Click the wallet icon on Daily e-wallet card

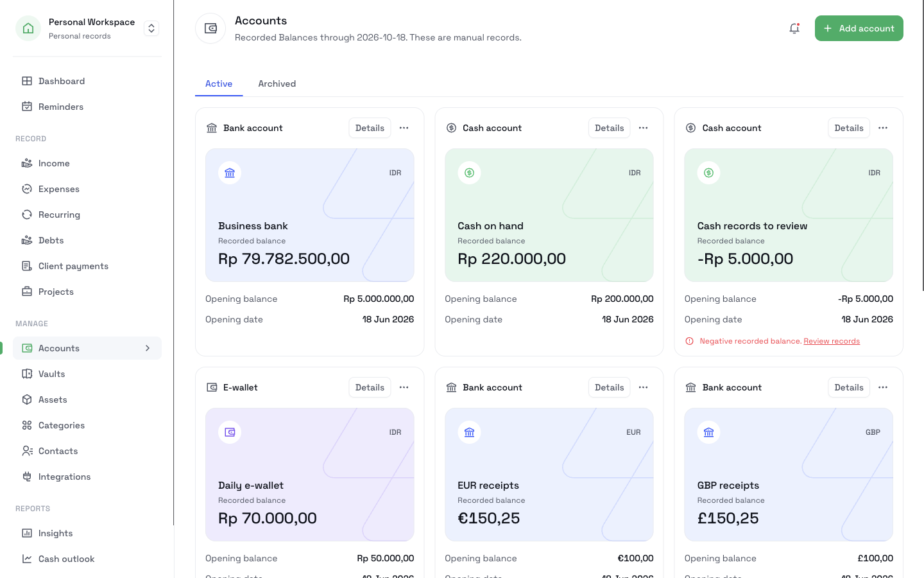point(230,432)
